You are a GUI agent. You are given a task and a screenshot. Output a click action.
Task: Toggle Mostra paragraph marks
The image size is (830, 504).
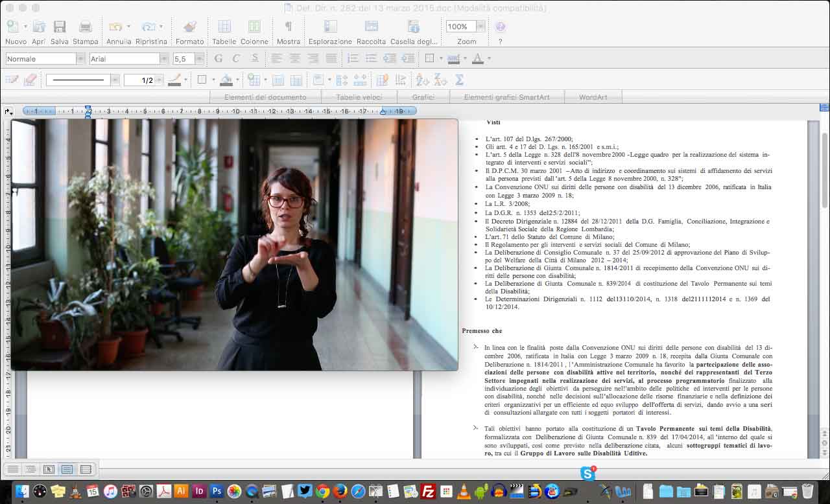(289, 27)
